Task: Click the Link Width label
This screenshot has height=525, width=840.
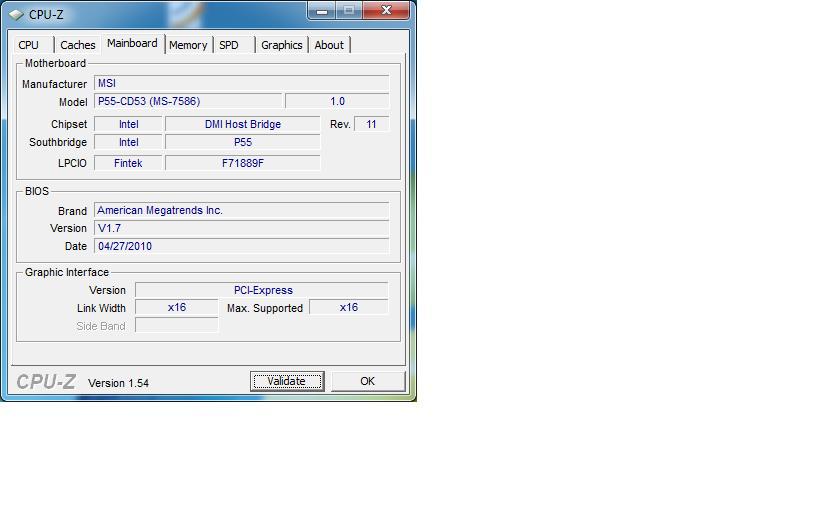Action: 101,309
